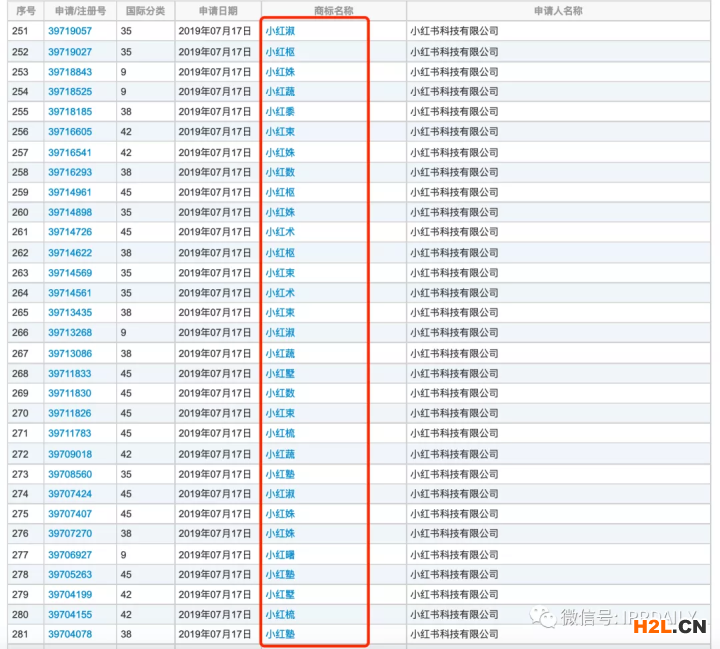
Task: Open registration number 39713268
Action: (x=70, y=333)
